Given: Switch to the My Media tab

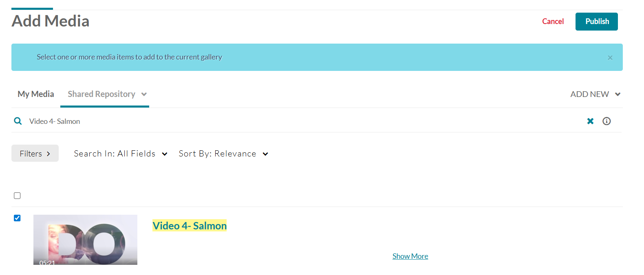Looking at the screenshot, I should (35, 94).
